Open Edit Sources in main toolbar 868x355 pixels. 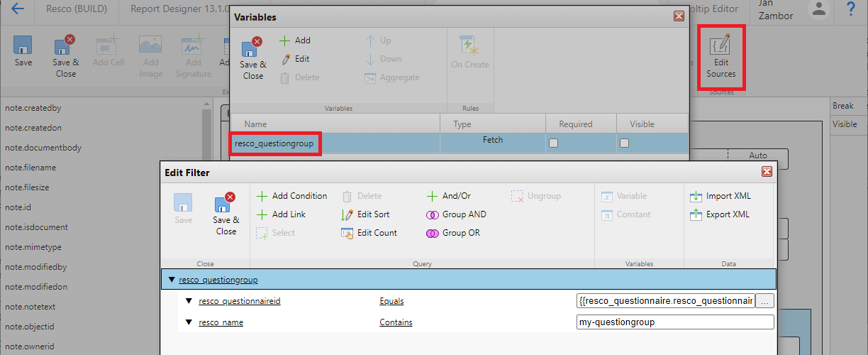point(720,58)
